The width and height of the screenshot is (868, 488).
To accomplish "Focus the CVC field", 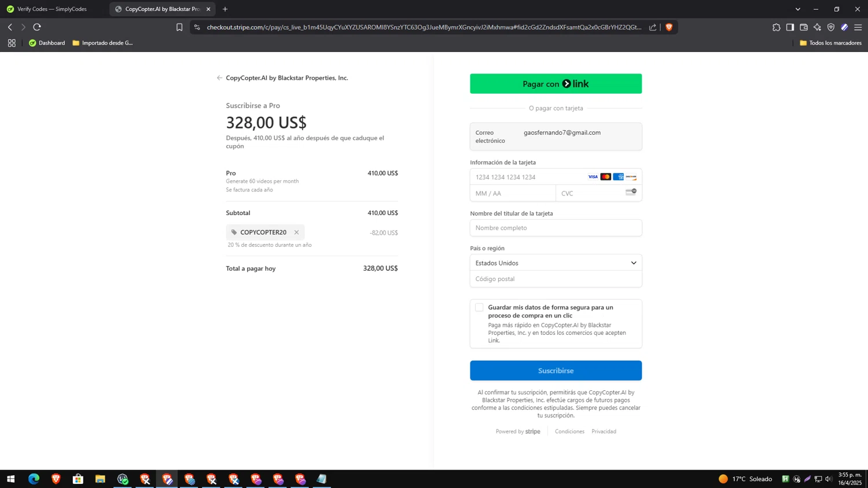I will pos(599,193).
